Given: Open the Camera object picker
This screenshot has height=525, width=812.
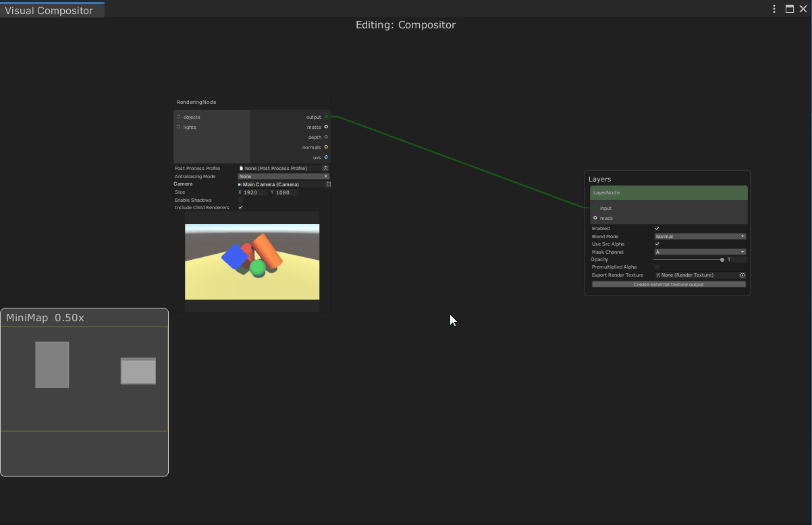Looking at the screenshot, I should point(329,184).
